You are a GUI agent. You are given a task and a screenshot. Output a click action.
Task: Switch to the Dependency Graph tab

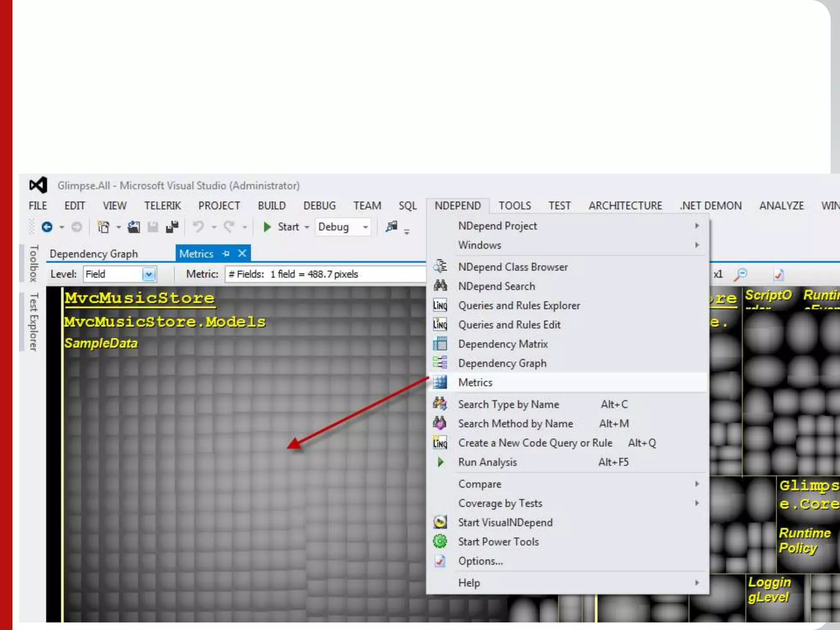(94, 253)
